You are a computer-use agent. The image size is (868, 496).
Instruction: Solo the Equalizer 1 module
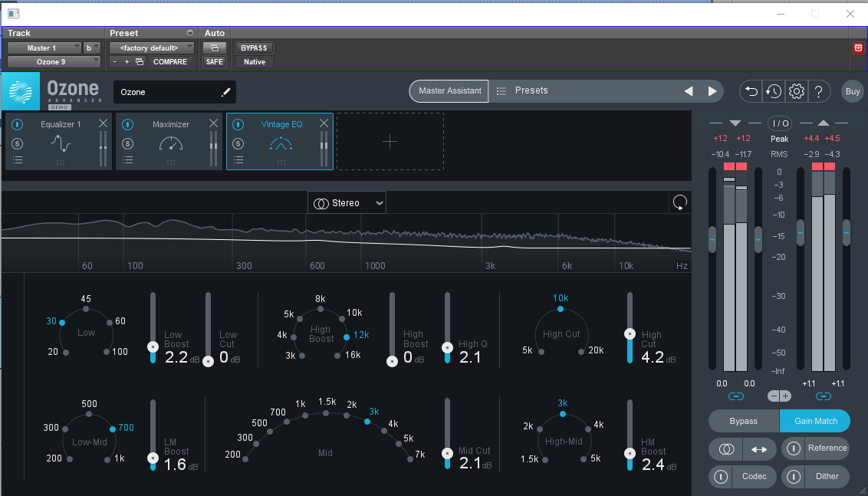click(x=18, y=143)
